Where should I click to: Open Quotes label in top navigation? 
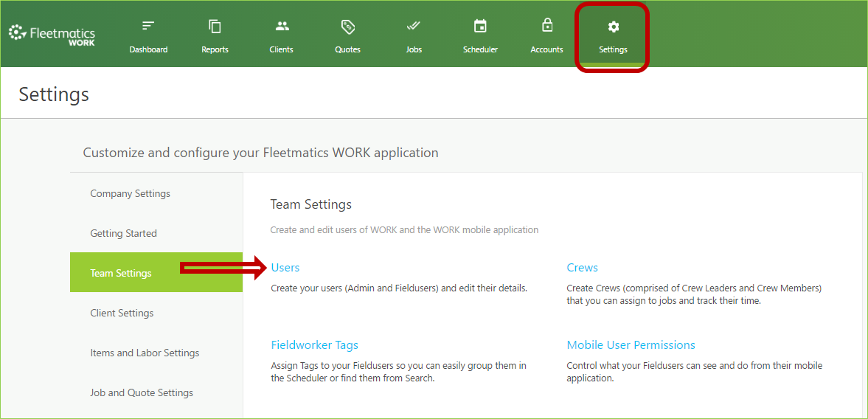(347, 50)
